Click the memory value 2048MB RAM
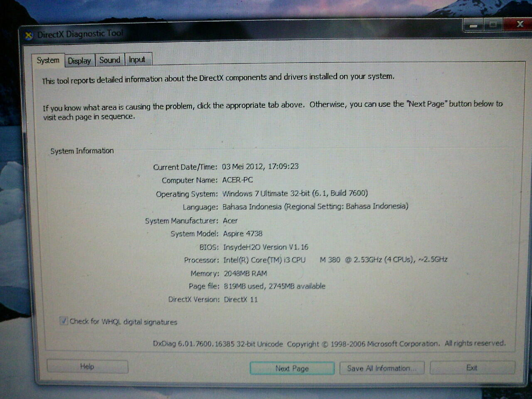The height and width of the screenshot is (399, 532). [x=245, y=273]
